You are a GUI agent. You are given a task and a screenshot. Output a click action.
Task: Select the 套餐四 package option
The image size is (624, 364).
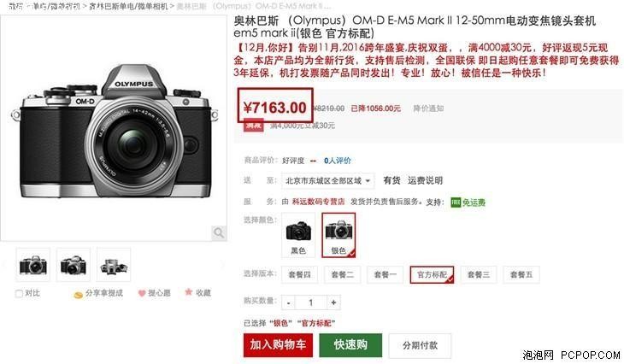coord(299,274)
